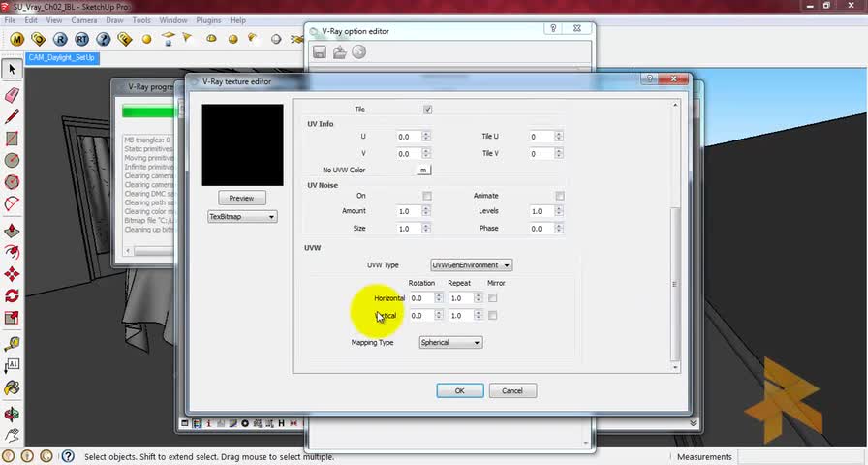Click the Tile U input field
The height and width of the screenshot is (465, 868).
click(x=542, y=137)
